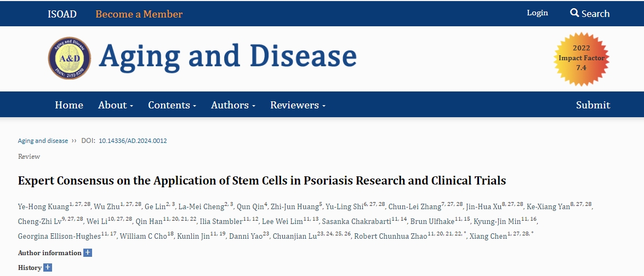This screenshot has height=276, width=644.
Task: Expand History plus icon
Action: (x=48, y=268)
